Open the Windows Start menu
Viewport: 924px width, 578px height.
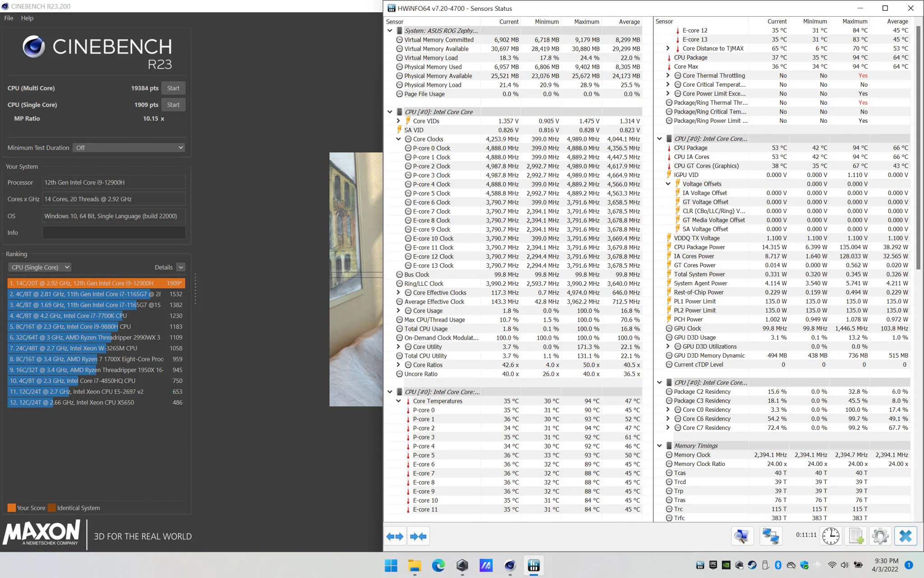pyautogui.click(x=391, y=565)
